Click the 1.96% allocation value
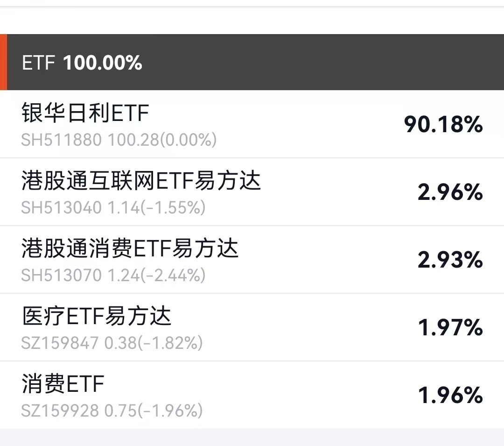504x446 pixels. 450,395
